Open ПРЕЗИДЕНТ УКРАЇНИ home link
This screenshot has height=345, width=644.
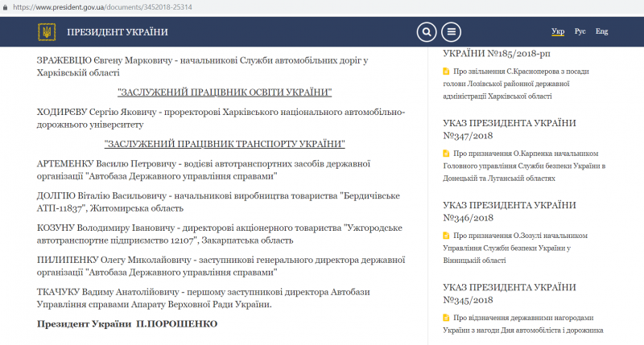[x=118, y=32]
